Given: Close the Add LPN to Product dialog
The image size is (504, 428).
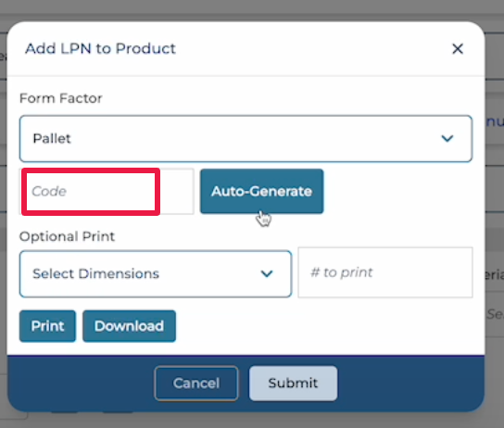Looking at the screenshot, I should 458,49.
